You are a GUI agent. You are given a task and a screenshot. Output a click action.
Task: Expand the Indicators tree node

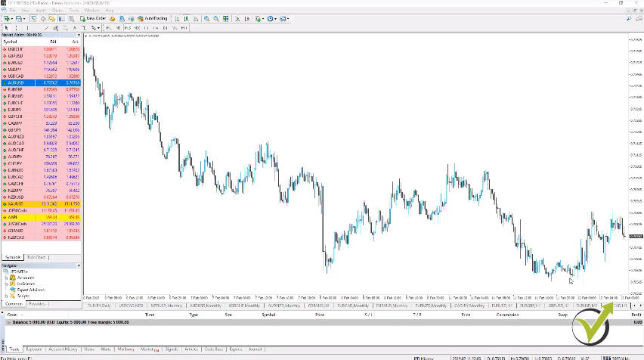click(x=6, y=284)
